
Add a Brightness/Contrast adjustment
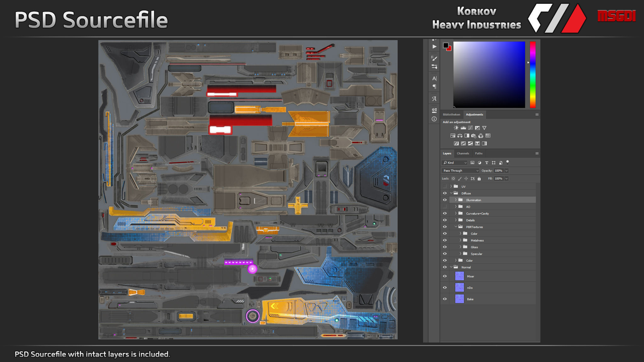(x=456, y=128)
